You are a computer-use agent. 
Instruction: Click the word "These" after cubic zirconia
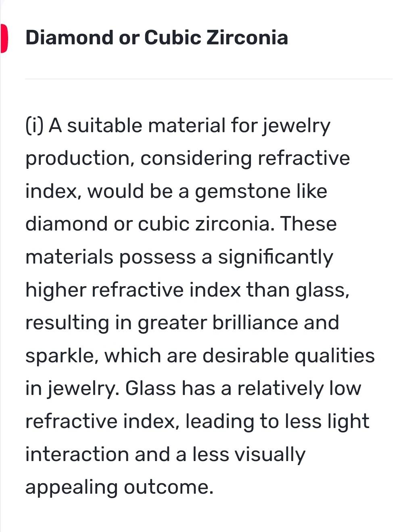(x=308, y=224)
